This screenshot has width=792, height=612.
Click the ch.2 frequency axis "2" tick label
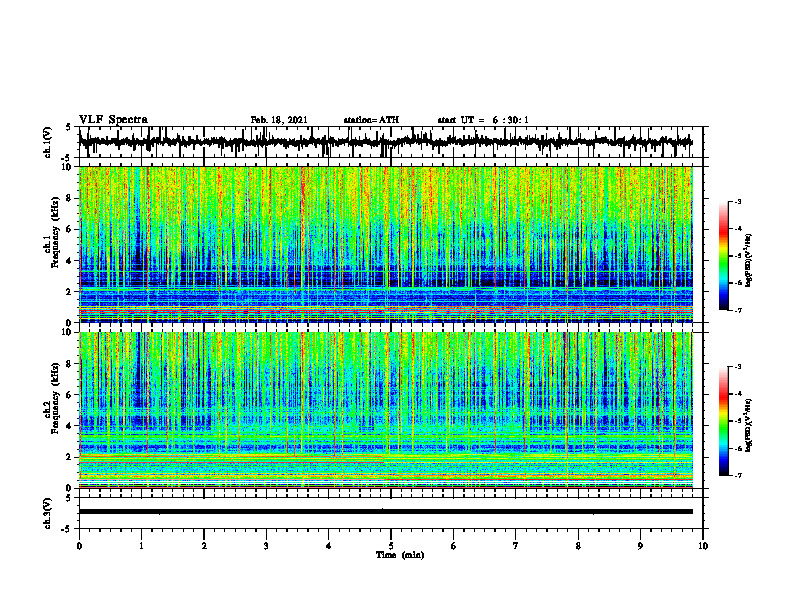[x=69, y=457]
